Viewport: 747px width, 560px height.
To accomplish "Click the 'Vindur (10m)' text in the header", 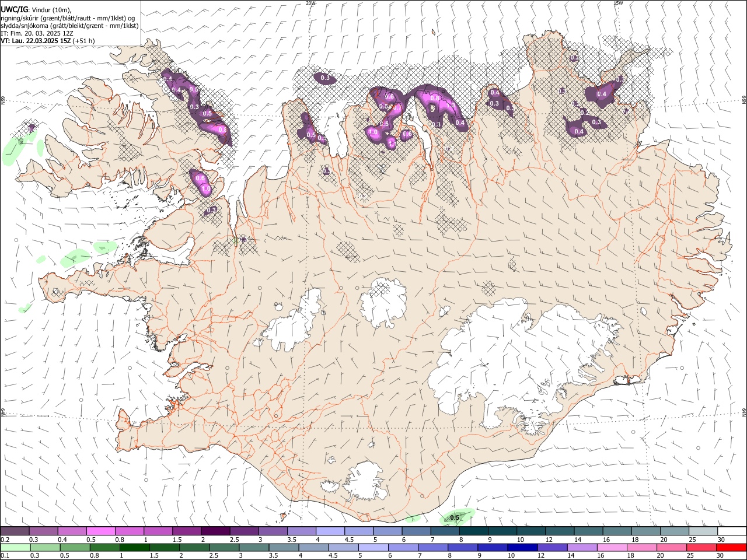I will point(52,10).
